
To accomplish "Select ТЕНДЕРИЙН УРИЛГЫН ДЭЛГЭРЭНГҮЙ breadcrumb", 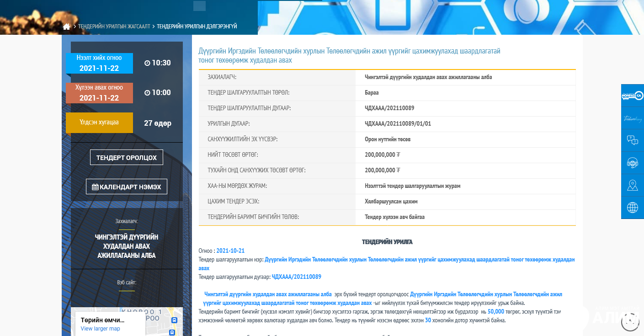I will point(197,27).
